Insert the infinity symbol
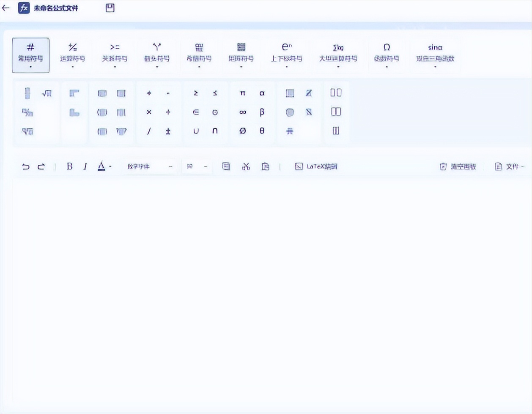The image size is (532, 414). (x=242, y=112)
